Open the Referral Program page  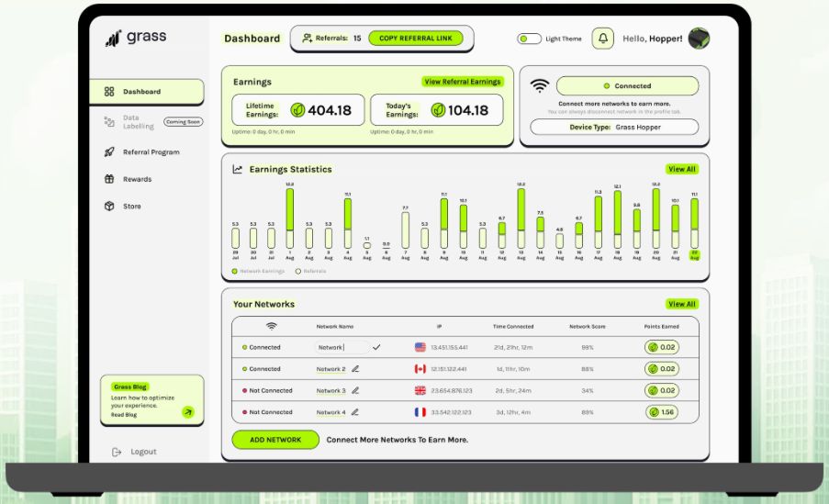(x=151, y=152)
